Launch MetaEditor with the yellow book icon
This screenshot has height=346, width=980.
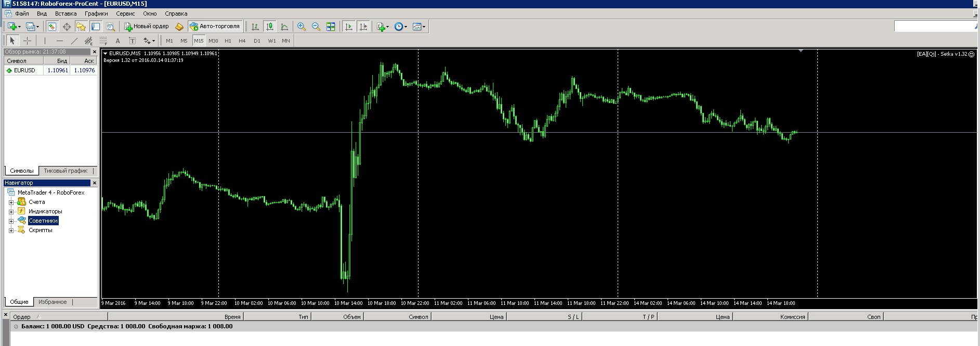coord(179,27)
